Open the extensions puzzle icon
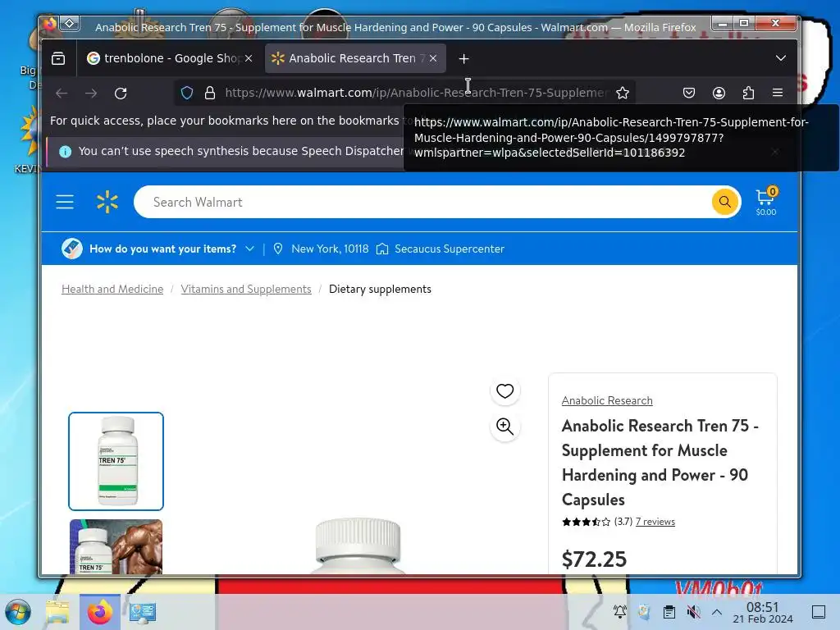The width and height of the screenshot is (840, 630). pos(748,94)
